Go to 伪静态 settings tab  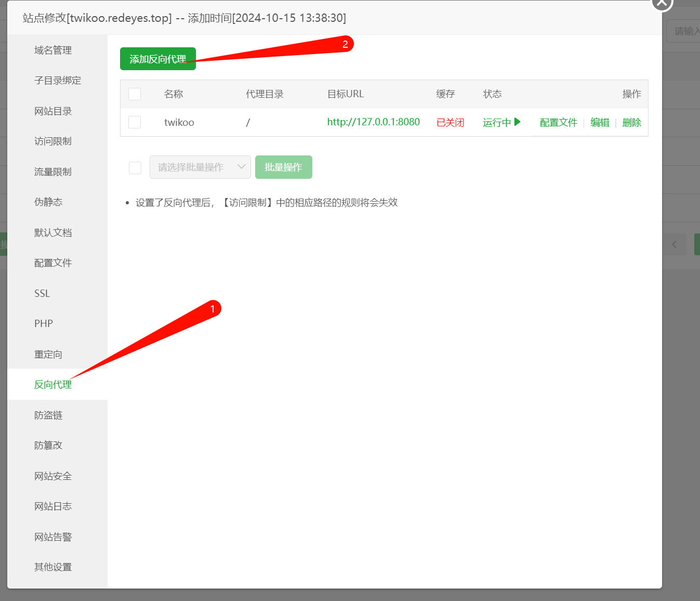point(48,202)
